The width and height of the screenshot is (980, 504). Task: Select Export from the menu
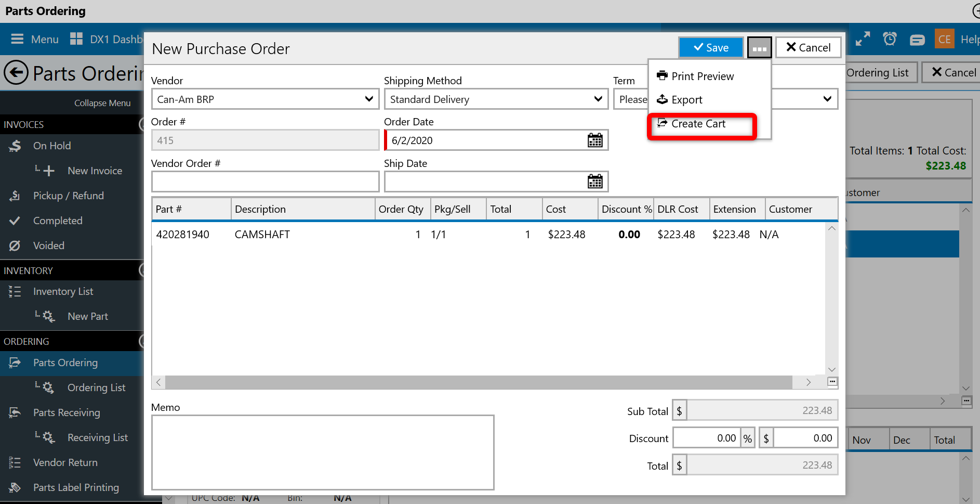tap(680, 99)
